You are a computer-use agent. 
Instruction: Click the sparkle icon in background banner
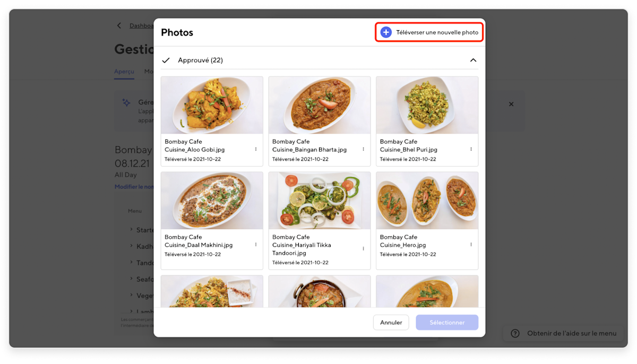(126, 102)
